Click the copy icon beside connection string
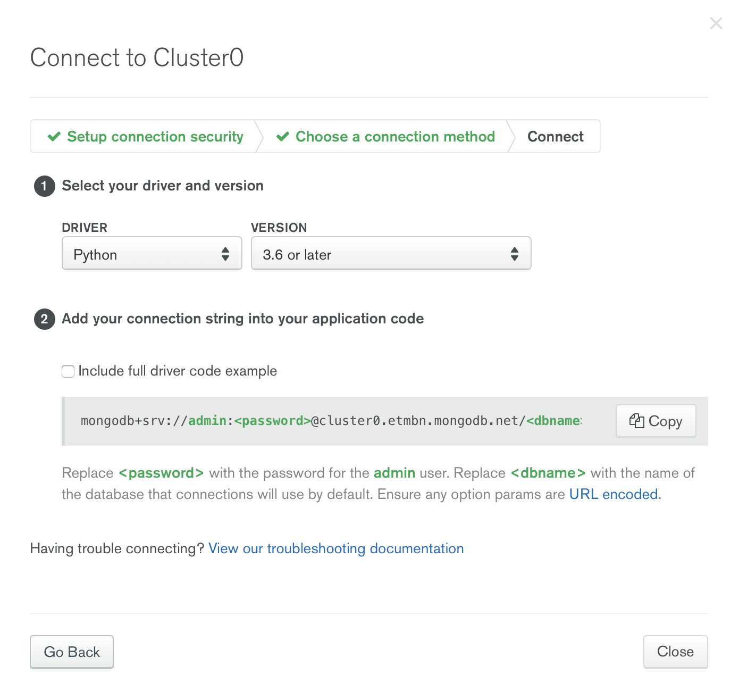 pyautogui.click(x=636, y=421)
